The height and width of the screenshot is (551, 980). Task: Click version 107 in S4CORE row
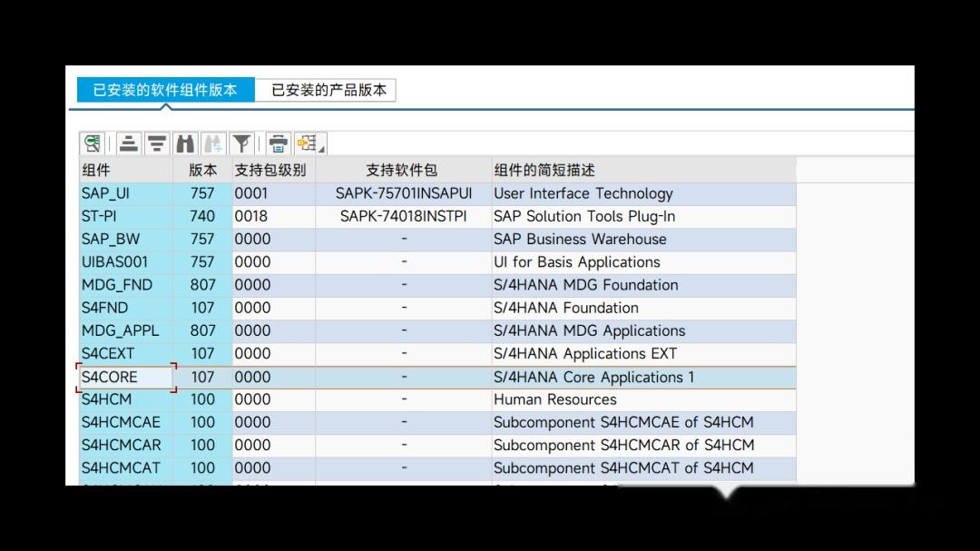(202, 377)
